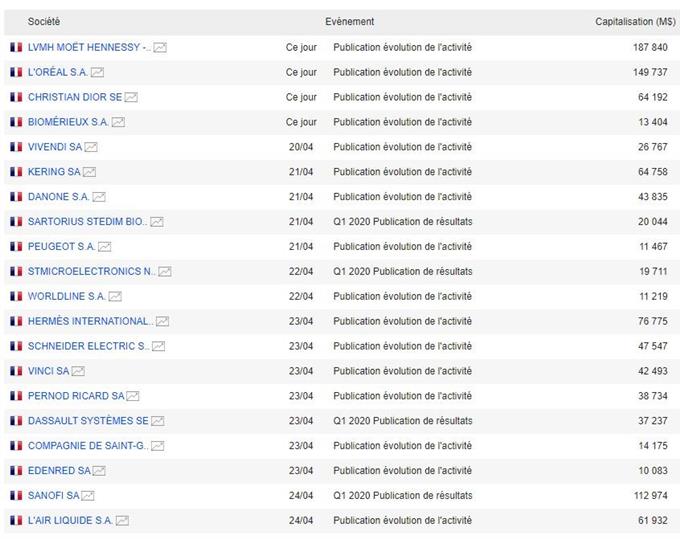Click the 24/04 date in L'Air Liquide row
This screenshot has width=680, height=539.
click(301, 520)
